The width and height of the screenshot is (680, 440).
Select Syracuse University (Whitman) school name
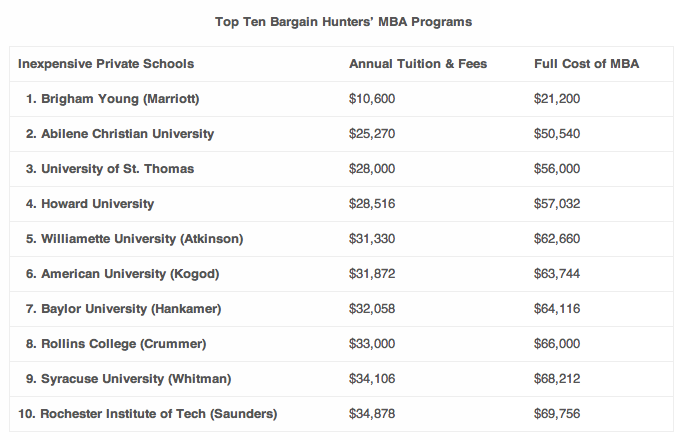pos(128,379)
